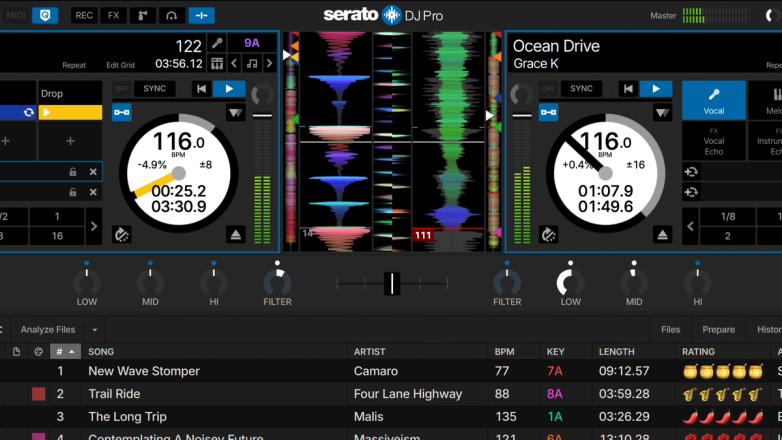
Task: Select the 1 beat loop size left deck
Action: [57, 217]
